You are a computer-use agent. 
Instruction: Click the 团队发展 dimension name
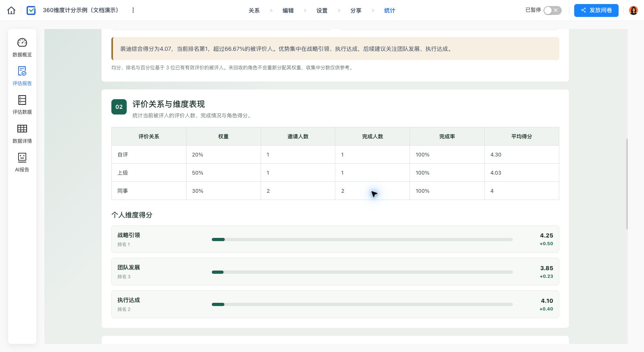click(x=129, y=267)
